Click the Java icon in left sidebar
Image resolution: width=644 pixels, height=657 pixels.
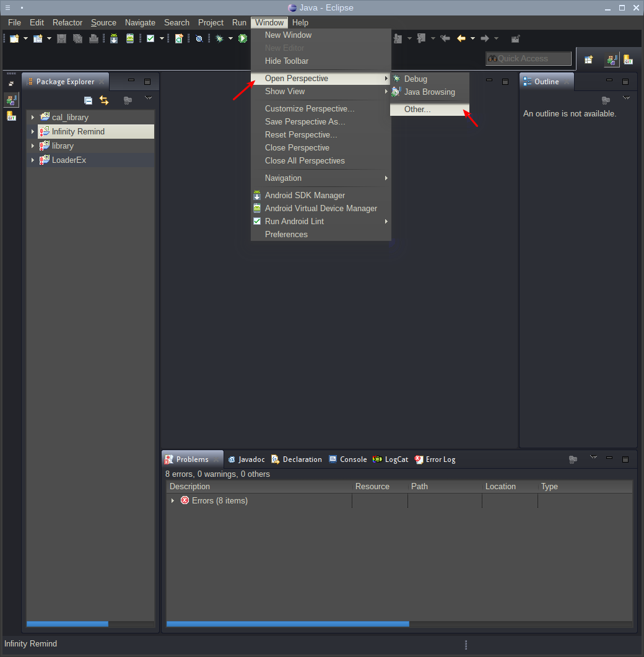pos(11,100)
